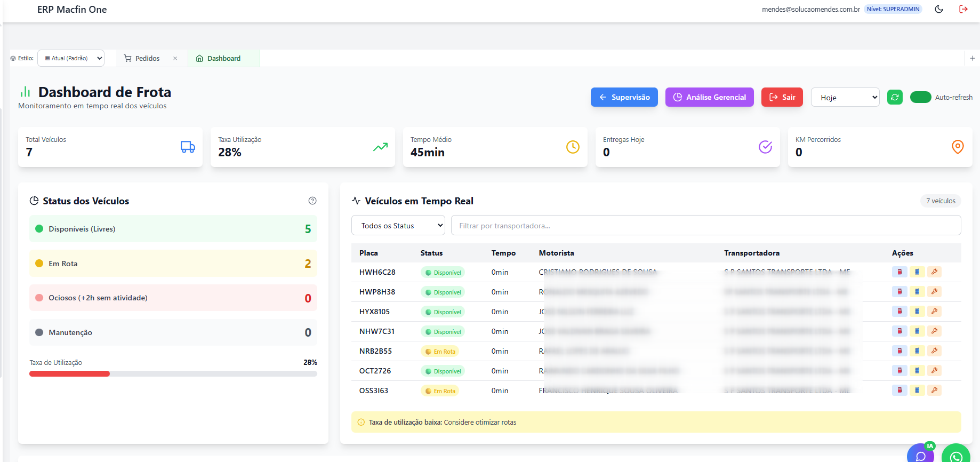Click the Motorista column header
Screen dimensions: 980x462
(556, 253)
